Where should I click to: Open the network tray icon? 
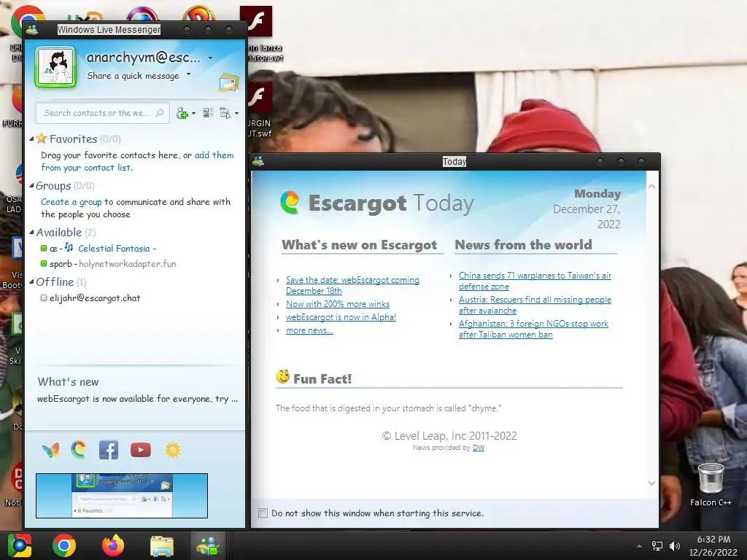[657, 546]
